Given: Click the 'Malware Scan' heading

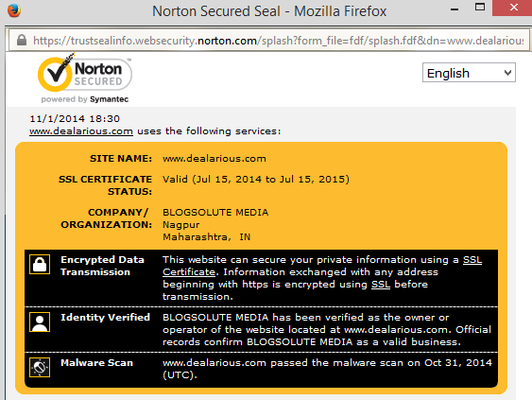Looking at the screenshot, I should point(96,363).
